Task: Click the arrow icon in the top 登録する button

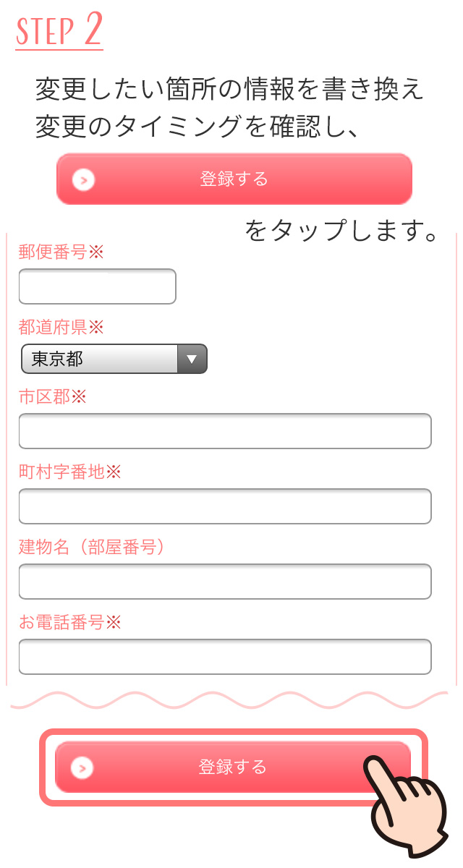Action: click(84, 179)
